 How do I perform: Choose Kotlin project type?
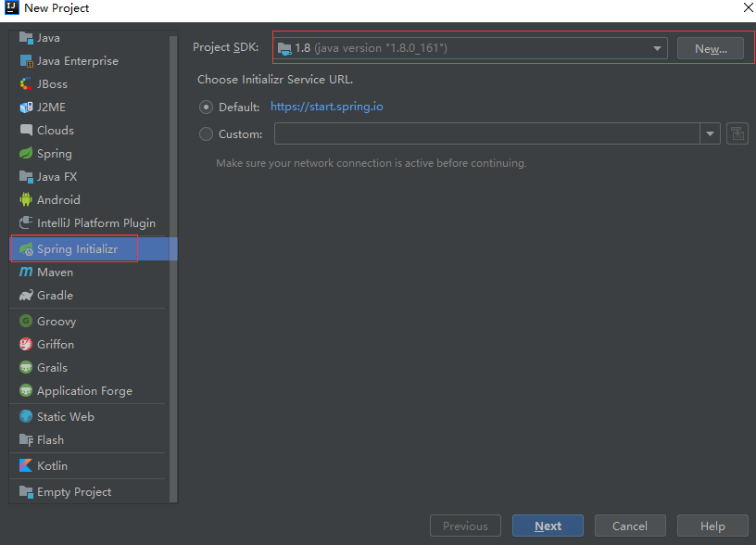pos(89,465)
